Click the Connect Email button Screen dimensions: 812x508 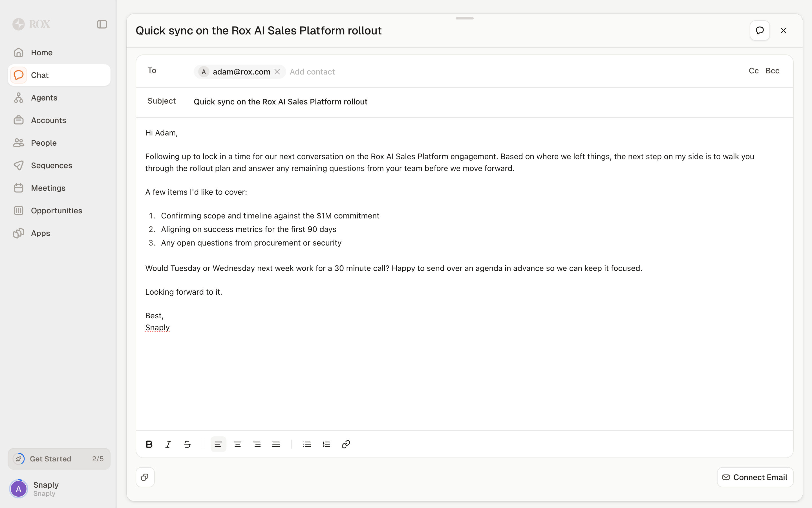[755, 477]
